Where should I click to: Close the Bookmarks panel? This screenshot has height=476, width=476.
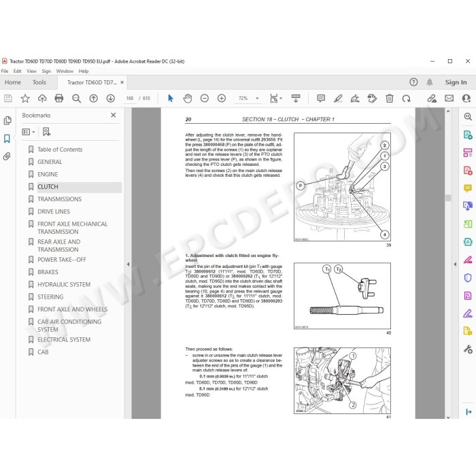[x=114, y=115]
